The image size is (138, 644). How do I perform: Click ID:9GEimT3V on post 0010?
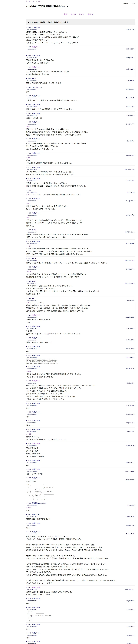click(130, 124)
